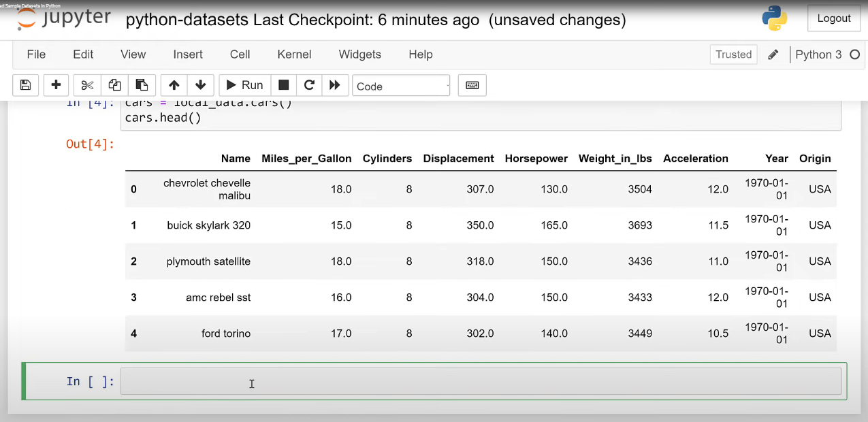Copy selected cells icon
Screen dimensions: 868x422
pos(114,85)
